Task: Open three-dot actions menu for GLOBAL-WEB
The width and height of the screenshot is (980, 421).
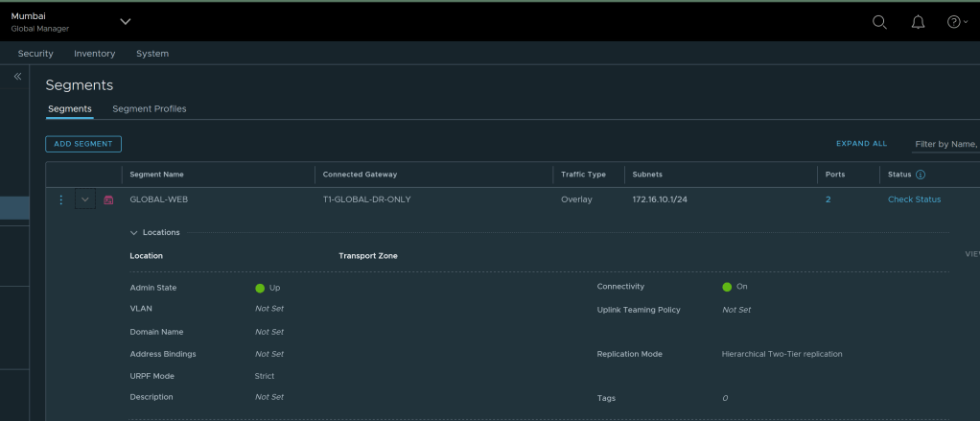Action: (x=60, y=199)
